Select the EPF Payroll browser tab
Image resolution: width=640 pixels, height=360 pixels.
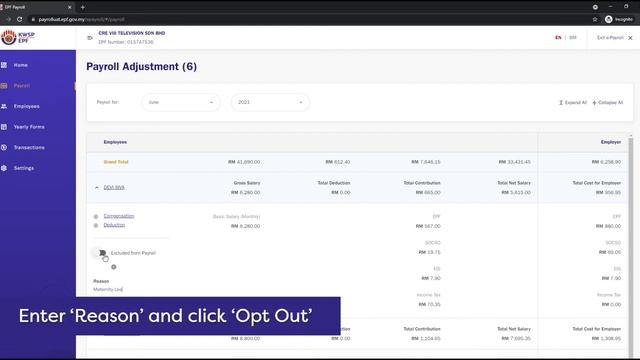click(x=36, y=7)
